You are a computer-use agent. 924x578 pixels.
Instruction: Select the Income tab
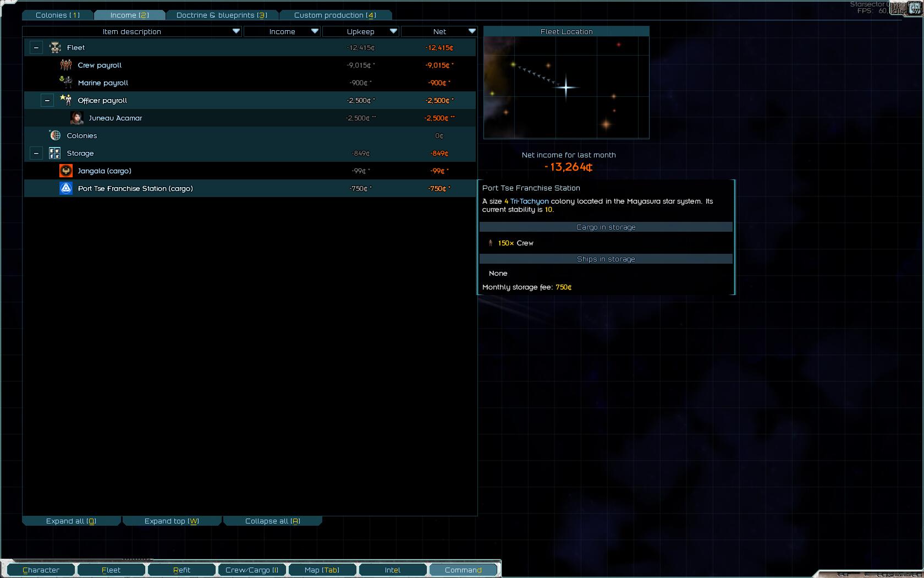click(129, 15)
